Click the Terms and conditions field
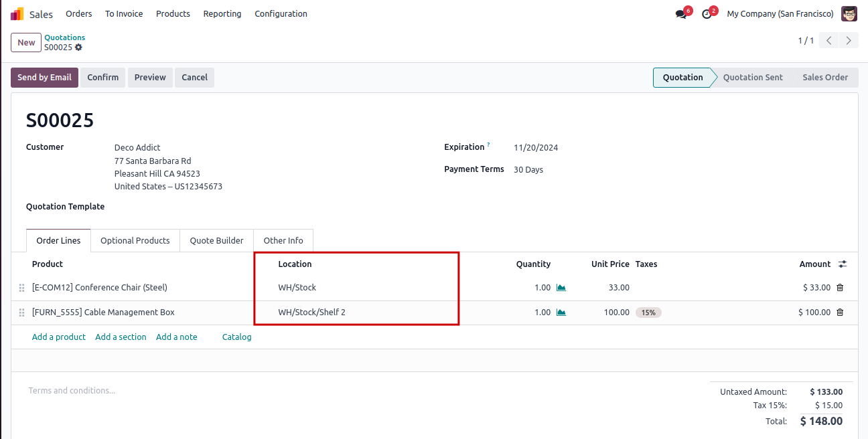Viewport: 868px width, 439px height. pyautogui.click(x=72, y=391)
